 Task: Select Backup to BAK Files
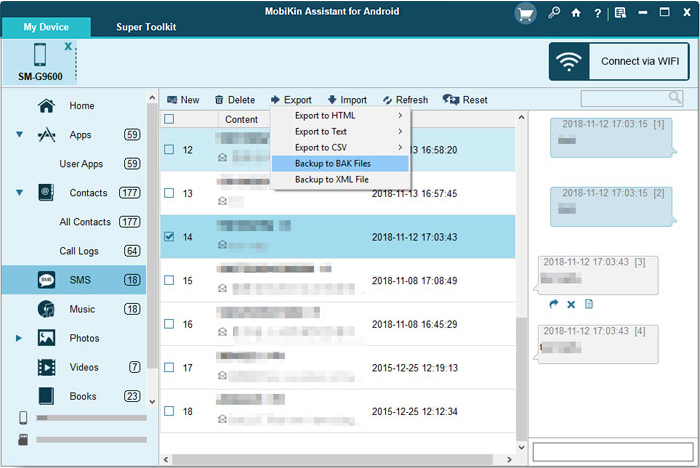[x=340, y=163]
